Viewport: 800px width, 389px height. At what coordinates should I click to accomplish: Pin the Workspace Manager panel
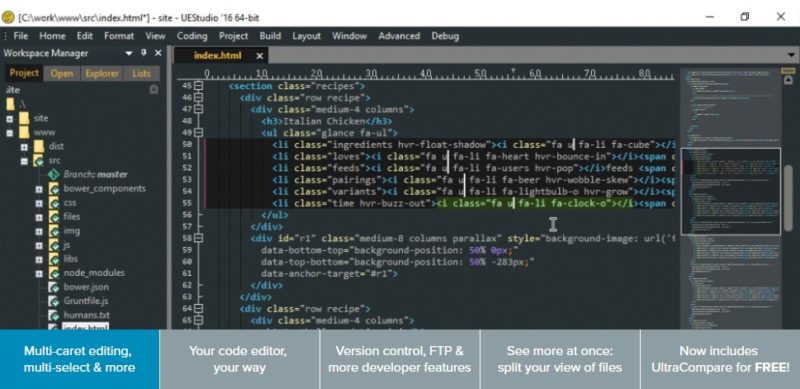144,53
